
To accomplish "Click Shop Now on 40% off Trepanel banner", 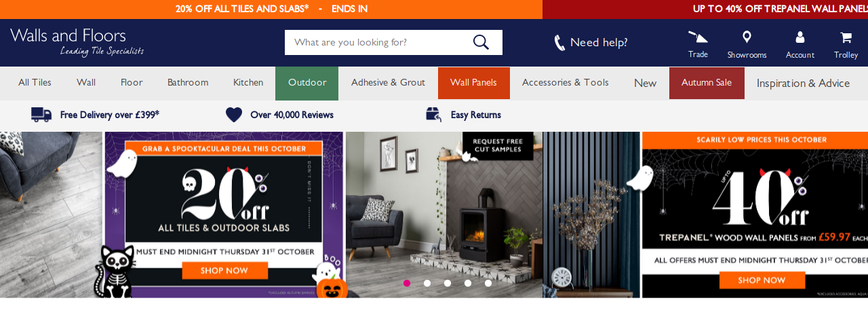I will pyautogui.click(x=762, y=280).
